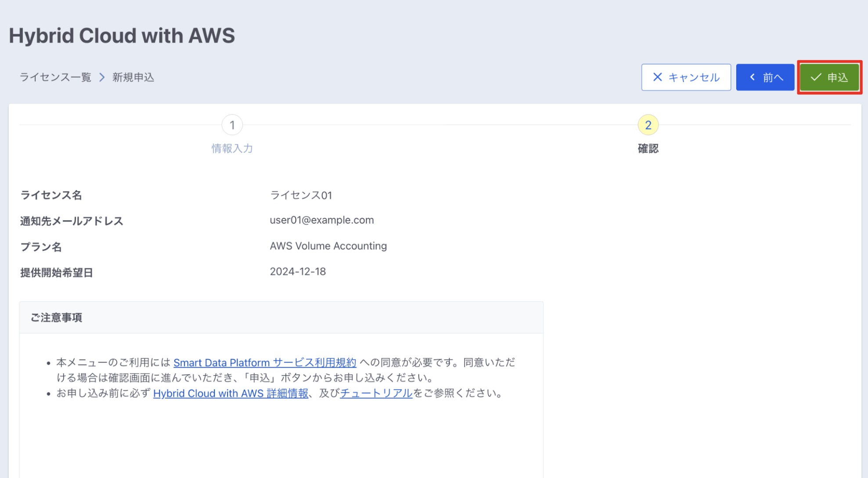The height and width of the screenshot is (478, 868).
Task: Open the ライセンス一覧 breadcrumb link
Action: (x=55, y=77)
